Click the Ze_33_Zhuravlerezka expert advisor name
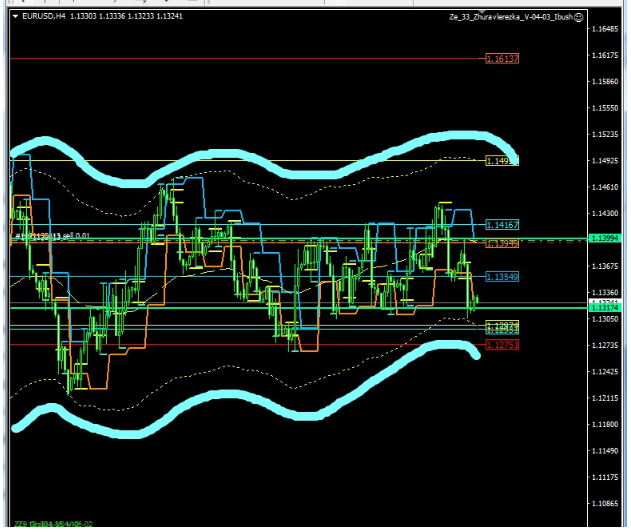 coord(510,16)
